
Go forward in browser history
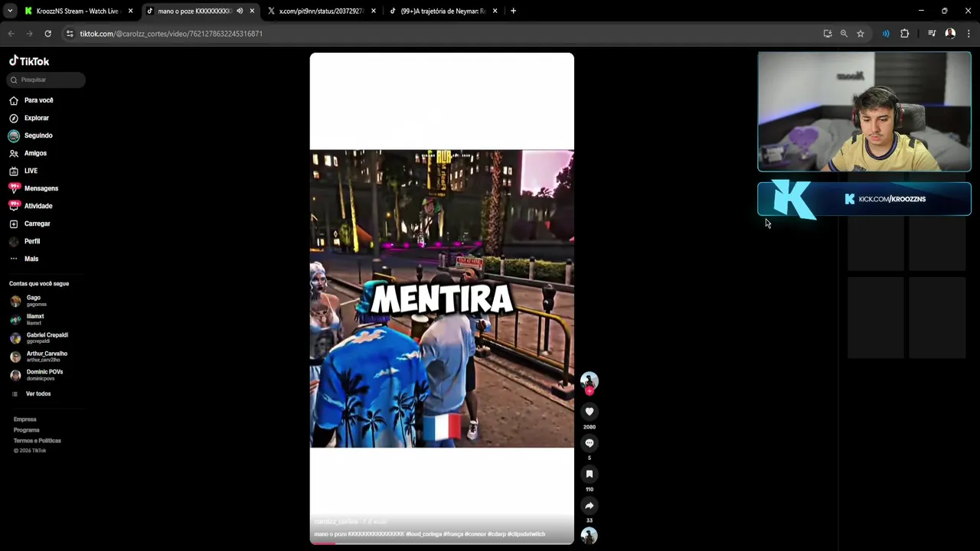coord(29,34)
